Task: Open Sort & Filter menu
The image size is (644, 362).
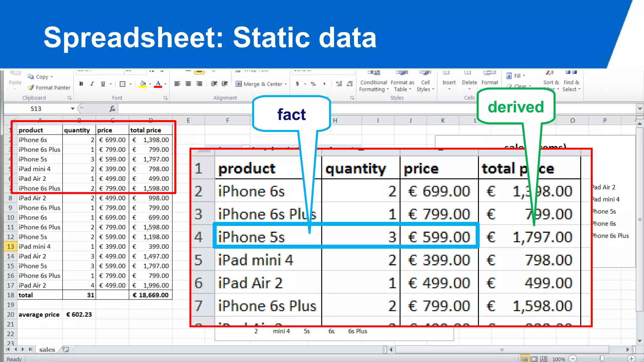Action: [x=551, y=82]
